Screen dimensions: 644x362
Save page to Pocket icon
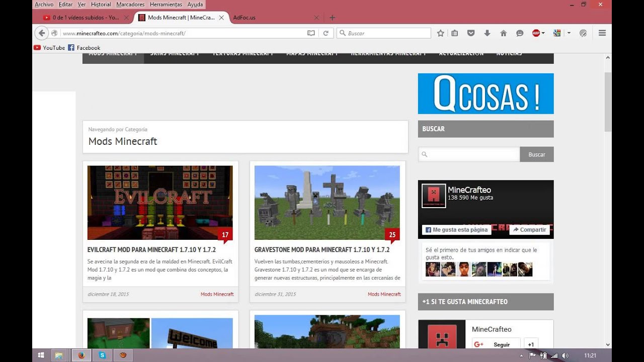coord(471,33)
